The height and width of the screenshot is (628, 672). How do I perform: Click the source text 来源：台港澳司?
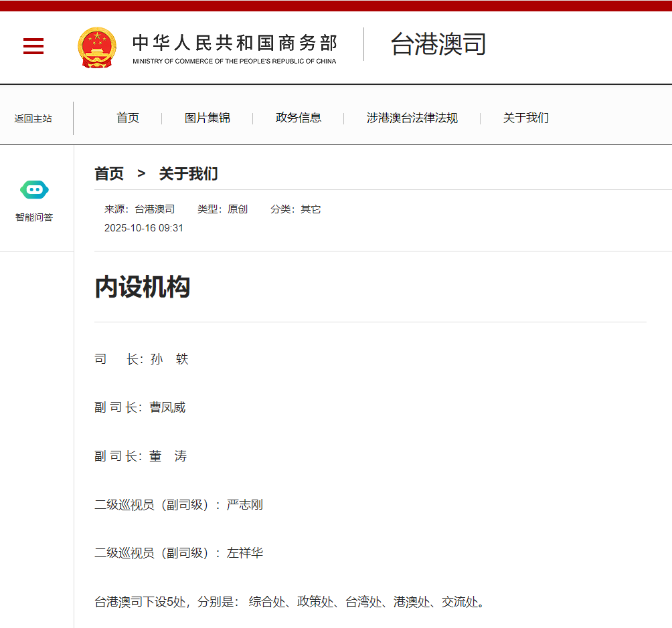coord(139,209)
